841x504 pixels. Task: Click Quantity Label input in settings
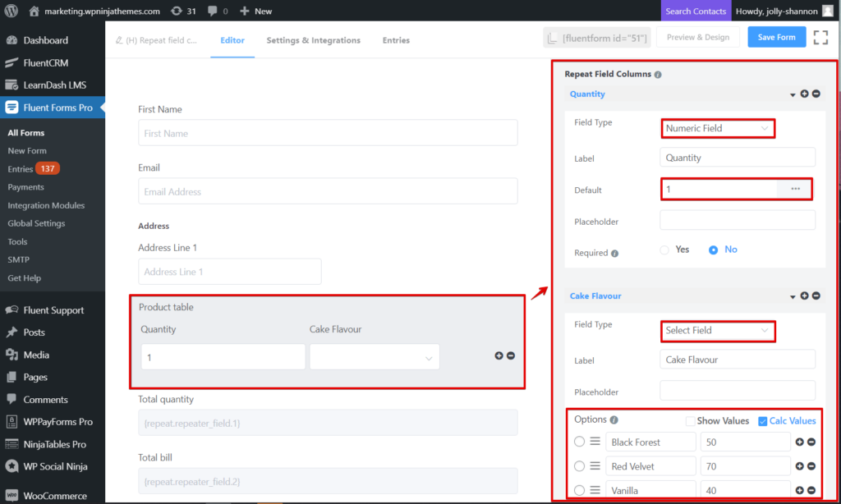point(738,158)
